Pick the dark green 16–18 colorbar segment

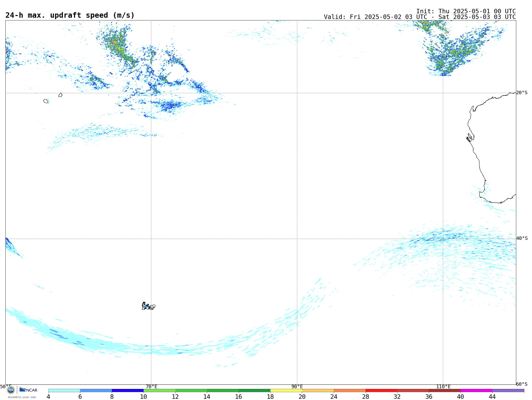(254, 391)
